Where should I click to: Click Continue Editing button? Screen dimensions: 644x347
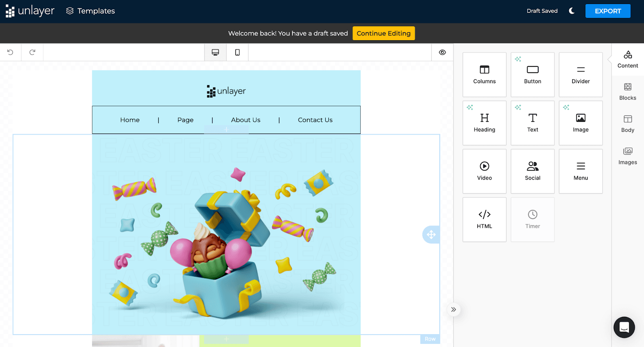[384, 33]
